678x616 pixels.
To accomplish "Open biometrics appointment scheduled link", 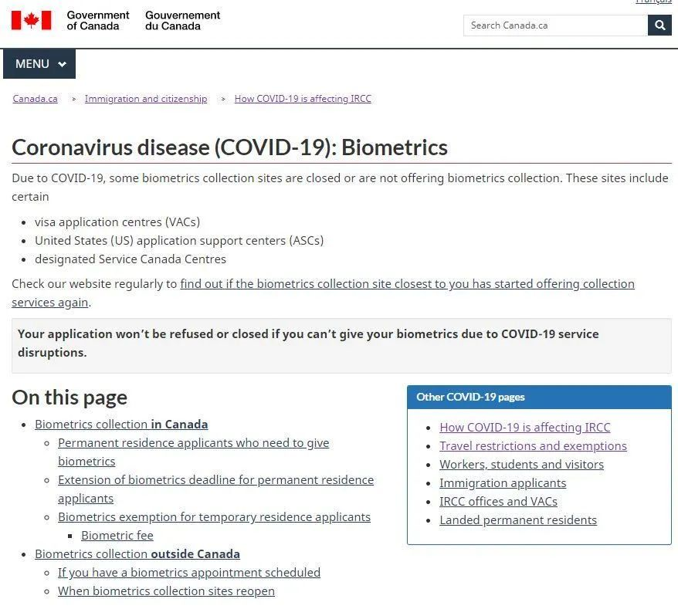I will (189, 573).
